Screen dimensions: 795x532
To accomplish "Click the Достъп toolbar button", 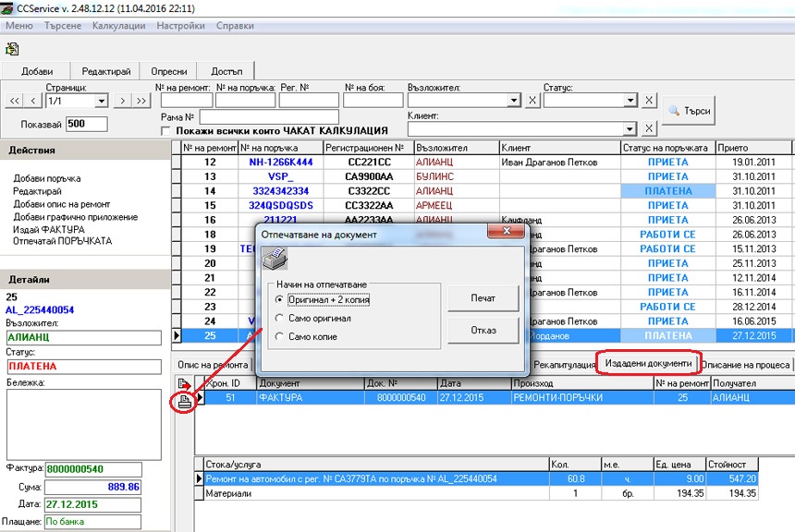I will 226,71.
